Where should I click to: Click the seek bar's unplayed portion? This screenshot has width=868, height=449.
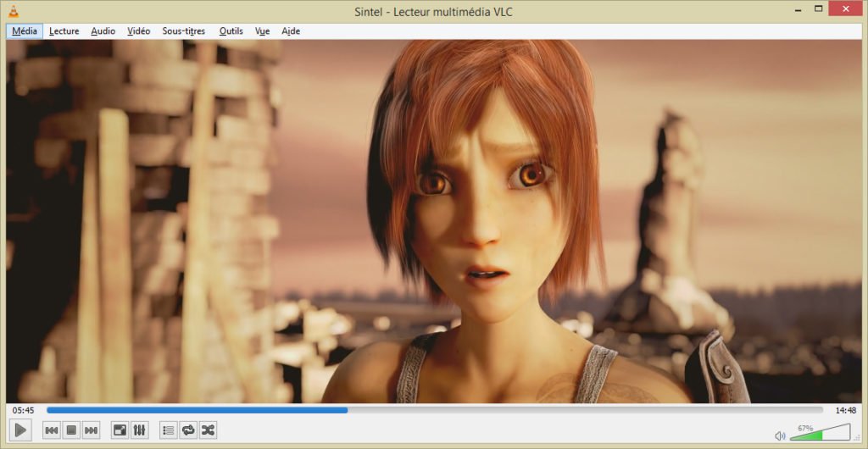[585, 410]
